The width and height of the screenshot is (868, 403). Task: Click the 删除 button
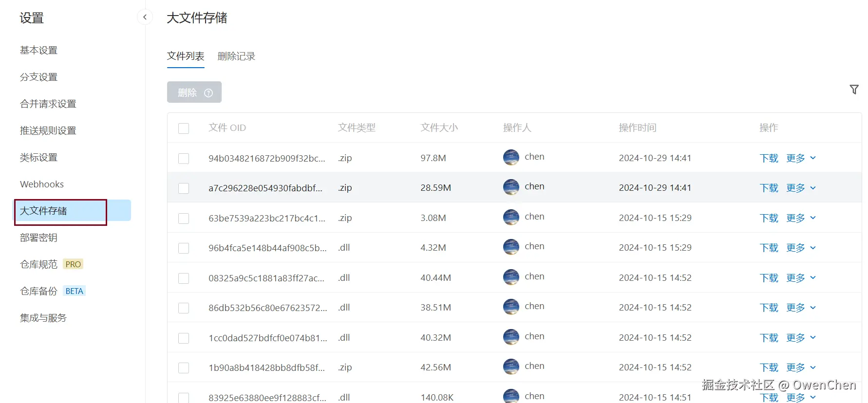coord(194,92)
